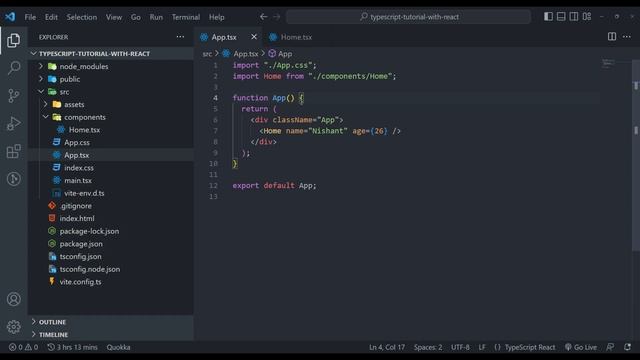640x360 pixels.
Task: Close the App.tsx tab
Action: [254, 37]
